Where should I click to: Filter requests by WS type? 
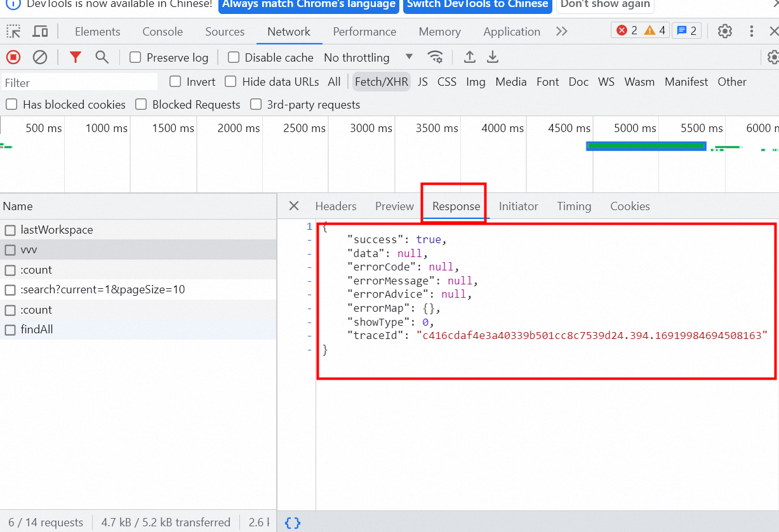coord(606,81)
